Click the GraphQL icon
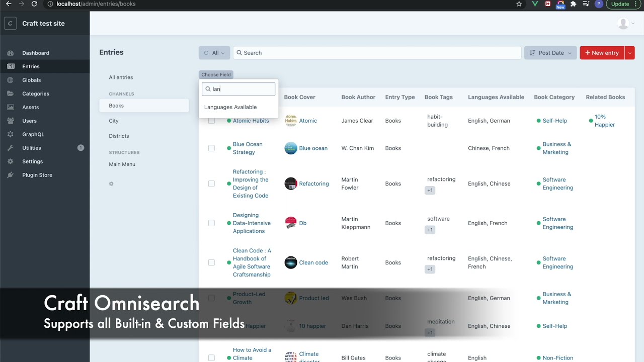 click(x=11, y=134)
